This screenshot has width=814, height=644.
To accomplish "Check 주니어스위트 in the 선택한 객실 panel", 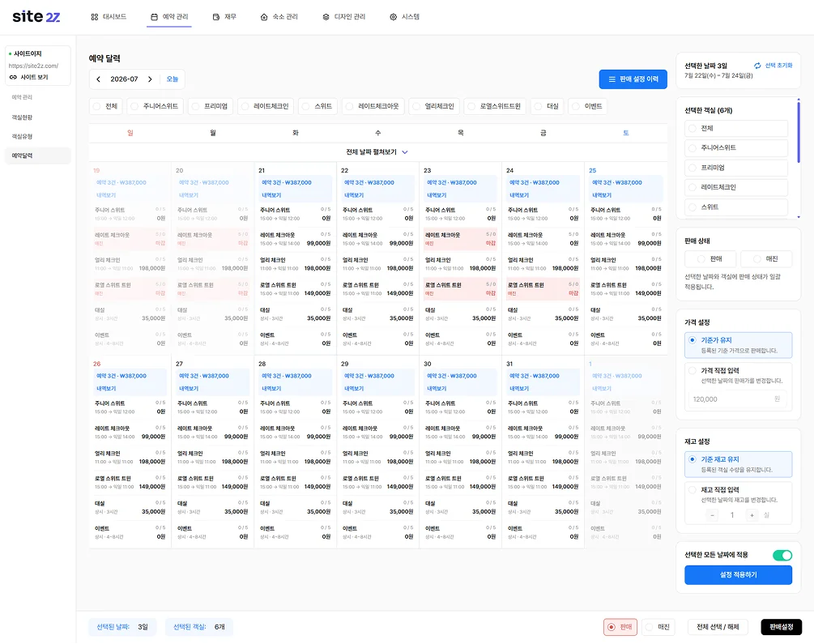I will coord(736,148).
